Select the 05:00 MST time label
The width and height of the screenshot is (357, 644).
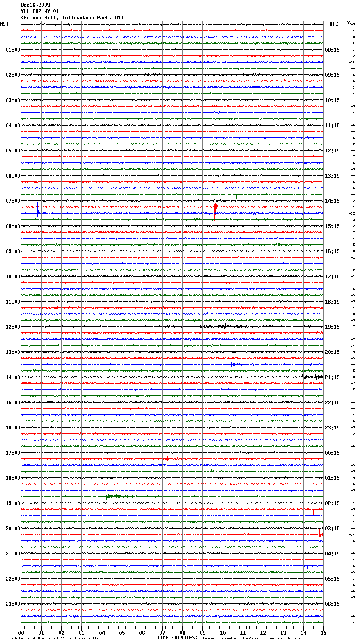click(x=13, y=151)
